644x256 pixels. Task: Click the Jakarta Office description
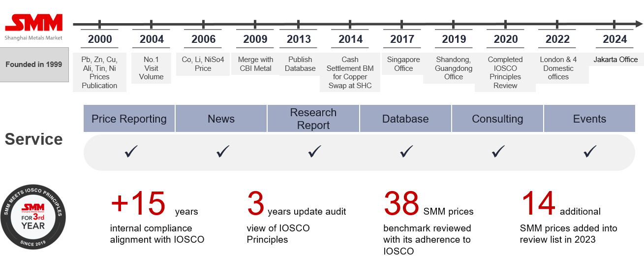click(615, 60)
